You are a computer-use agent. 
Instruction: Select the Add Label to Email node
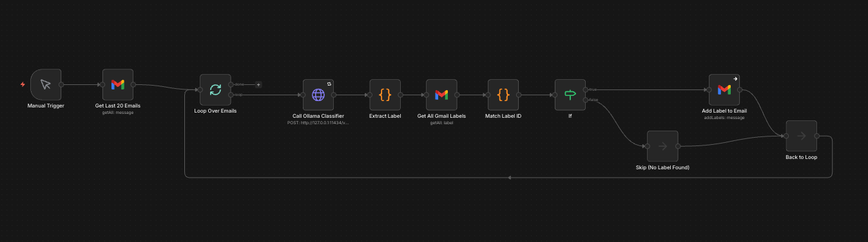[x=724, y=89]
